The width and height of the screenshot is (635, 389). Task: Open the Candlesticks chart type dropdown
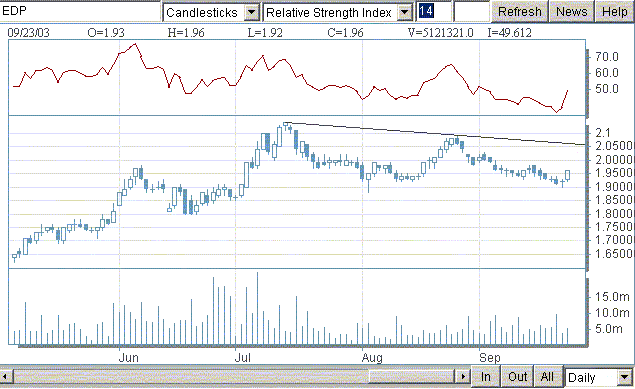coord(251,13)
